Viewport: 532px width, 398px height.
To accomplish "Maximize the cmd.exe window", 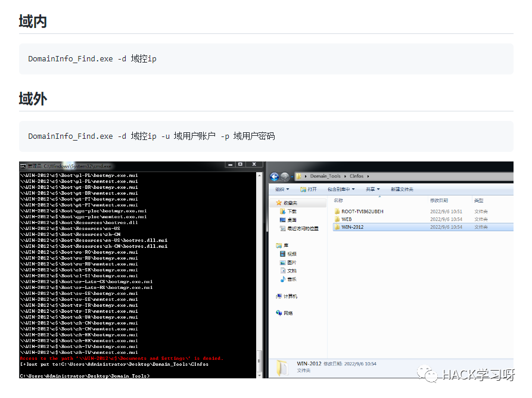I will tap(240, 164).
